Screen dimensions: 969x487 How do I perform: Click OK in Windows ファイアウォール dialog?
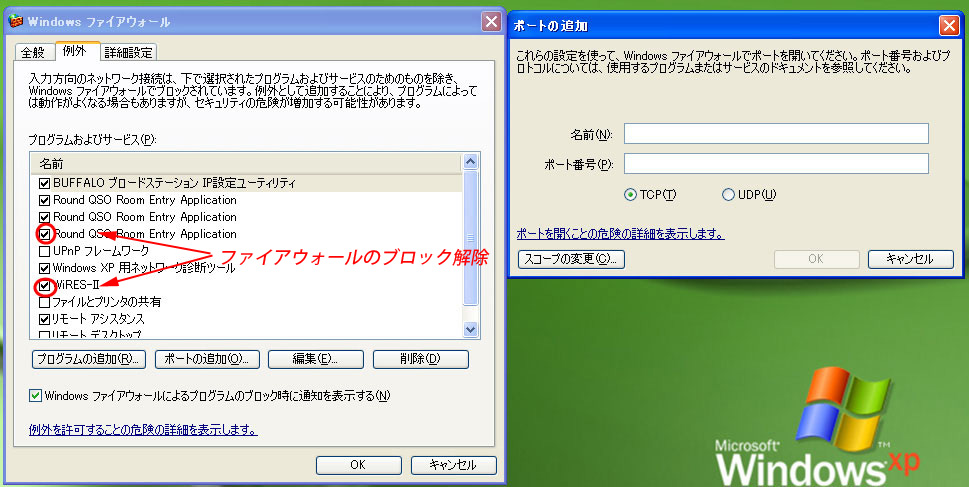pos(358,465)
